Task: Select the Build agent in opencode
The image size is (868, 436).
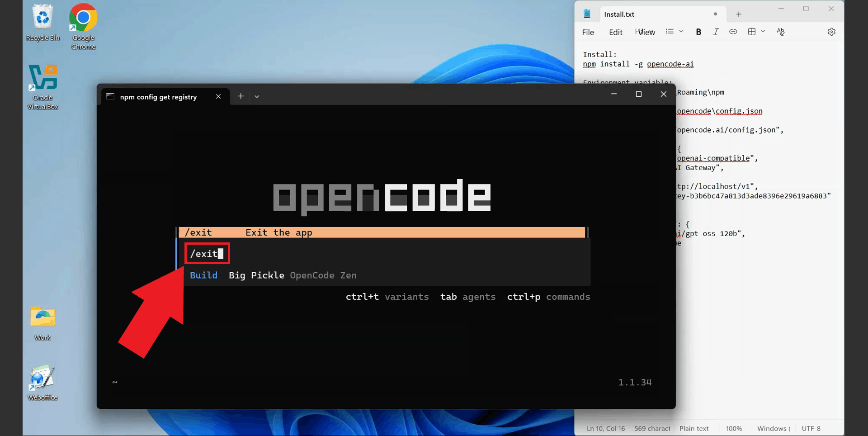Action: pos(203,275)
